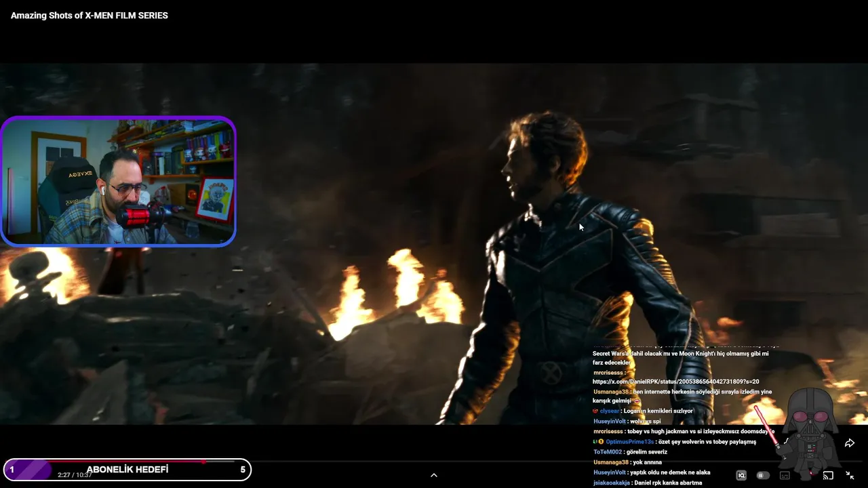The image size is (868, 488).
Task: Click the username jsiakaoakakja in chat
Action: 611,483
